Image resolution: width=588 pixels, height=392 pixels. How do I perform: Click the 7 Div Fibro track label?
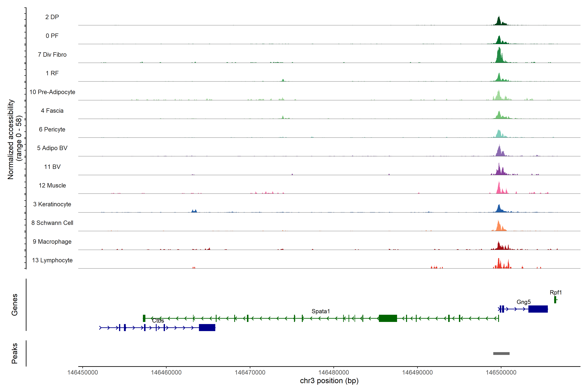pyautogui.click(x=52, y=55)
